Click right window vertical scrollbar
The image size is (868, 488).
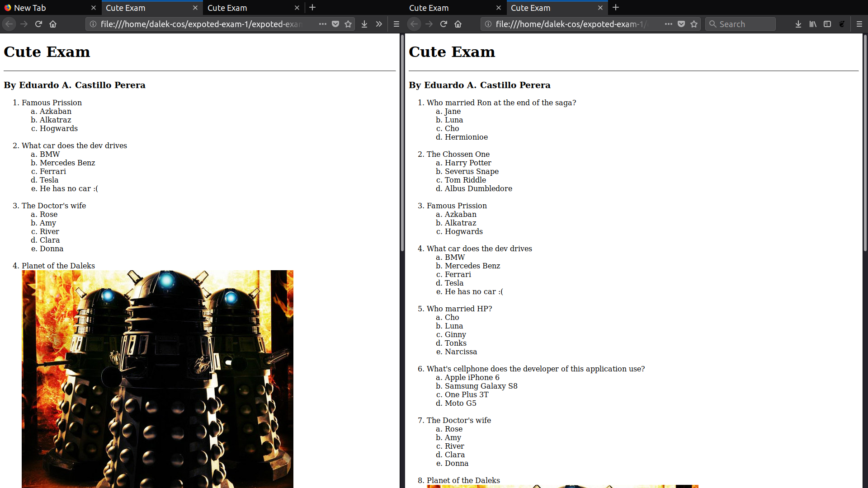(x=865, y=143)
